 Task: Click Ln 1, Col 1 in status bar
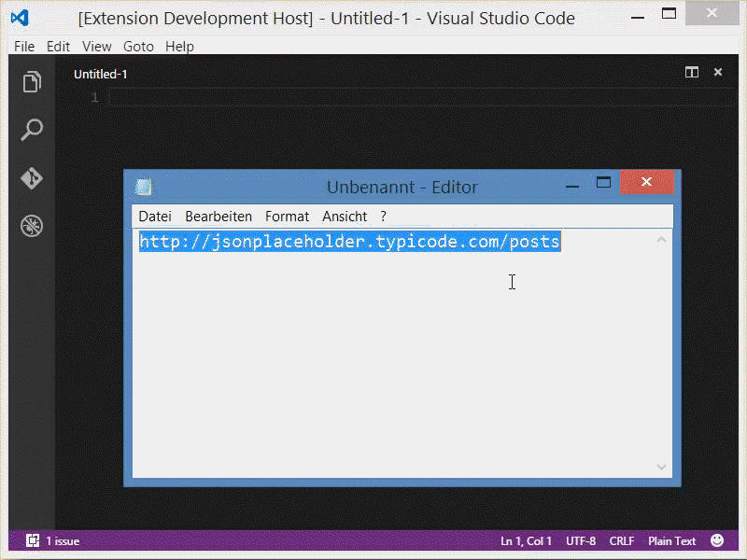pos(526,541)
